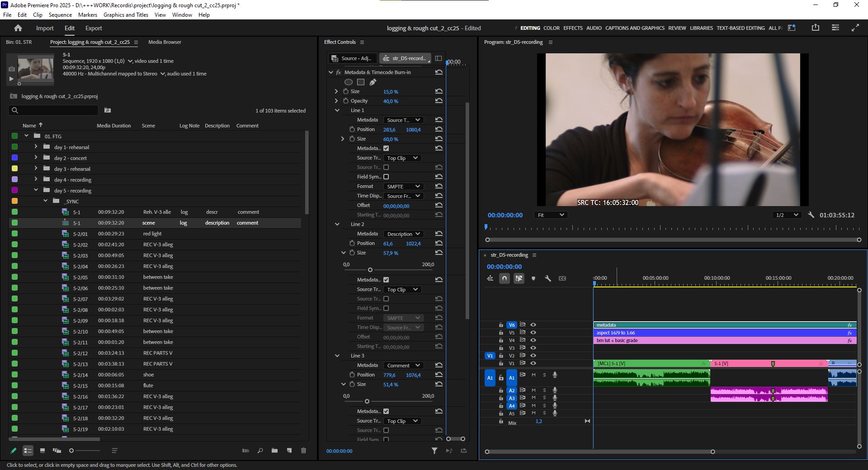Enable the Metadata checkbox under Line 1
This screenshot has height=470, width=868.
pos(387,148)
